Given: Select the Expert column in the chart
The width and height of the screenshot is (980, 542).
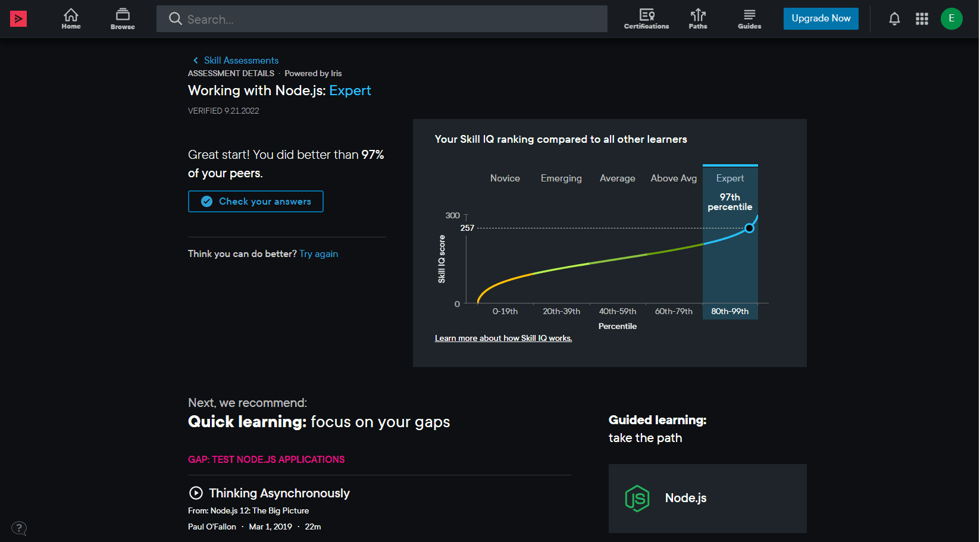Looking at the screenshot, I should (x=730, y=242).
